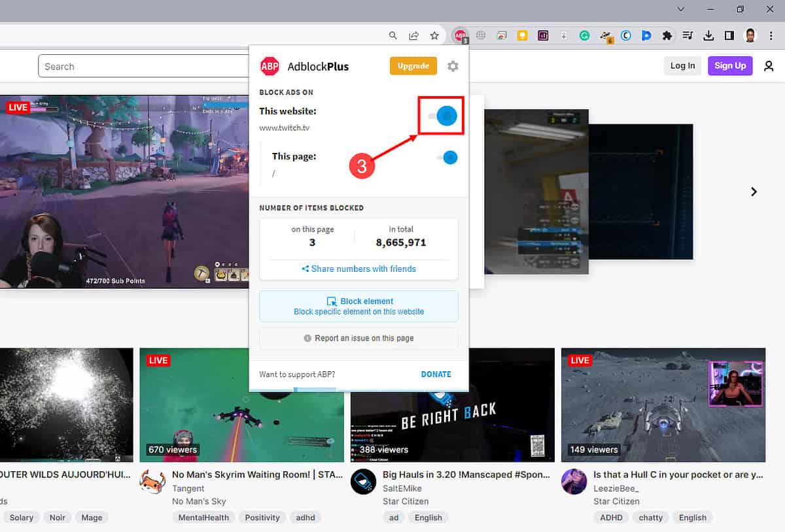Click the Block element button
Viewport: 785px width, 532px height.
tap(358, 307)
